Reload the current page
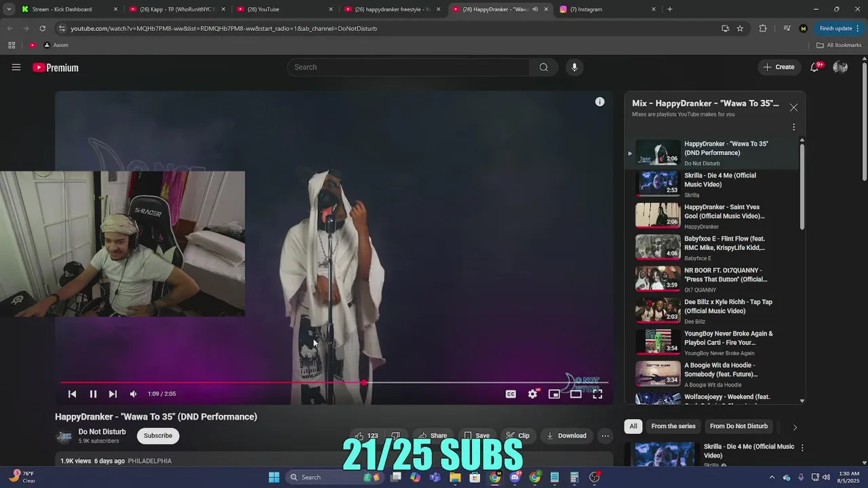 click(42, 28)
